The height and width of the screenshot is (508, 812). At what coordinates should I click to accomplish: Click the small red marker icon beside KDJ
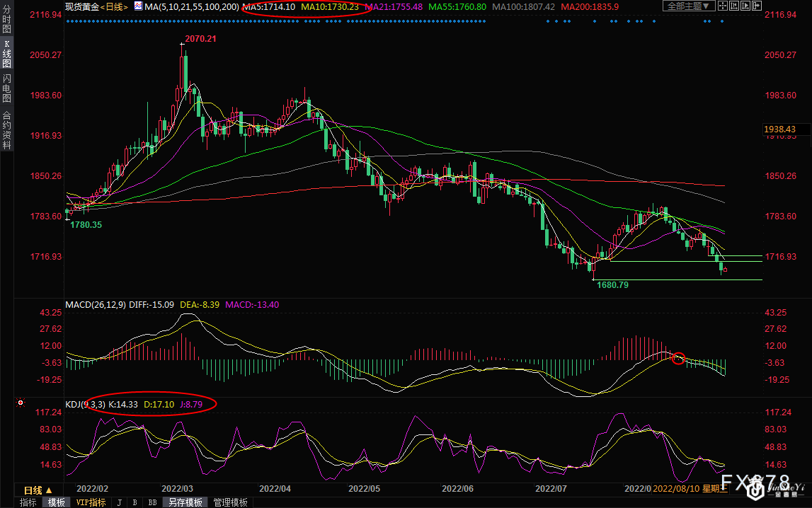pyautogui.click(x=21, y=403)
